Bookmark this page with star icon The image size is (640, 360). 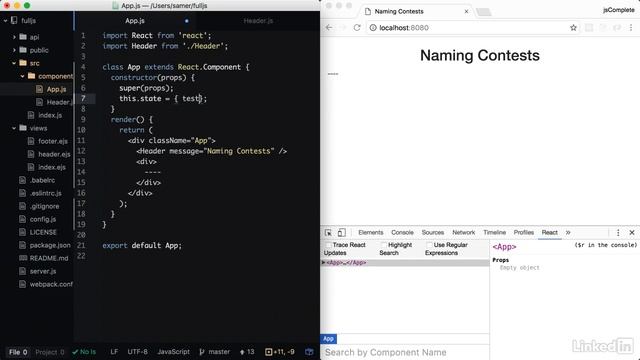573,28
